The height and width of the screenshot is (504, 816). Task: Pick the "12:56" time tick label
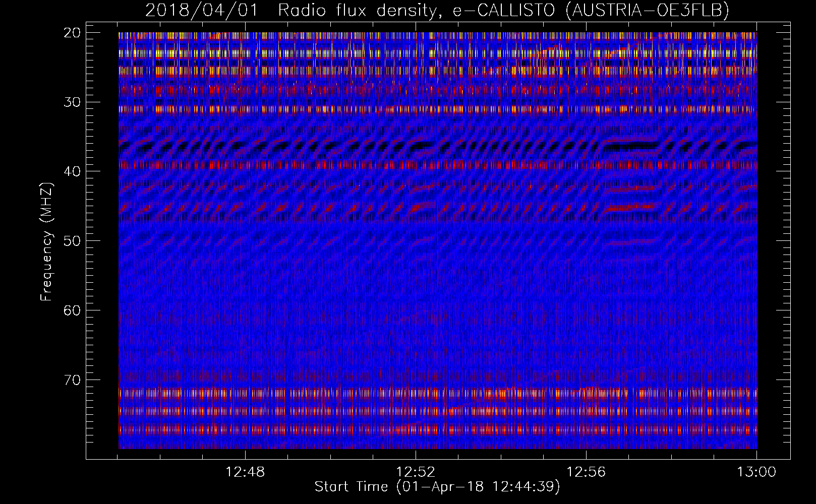point(586,472)
